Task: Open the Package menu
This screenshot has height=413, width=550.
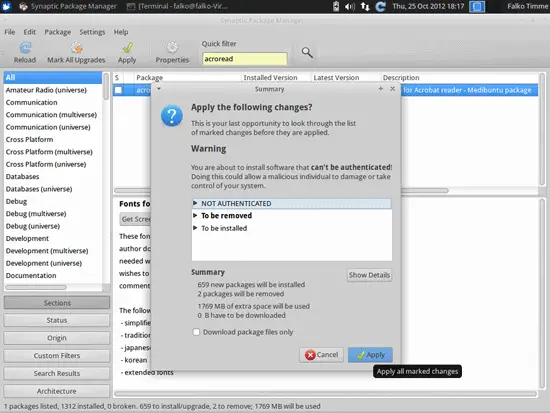Action: [x=58, y=32]
